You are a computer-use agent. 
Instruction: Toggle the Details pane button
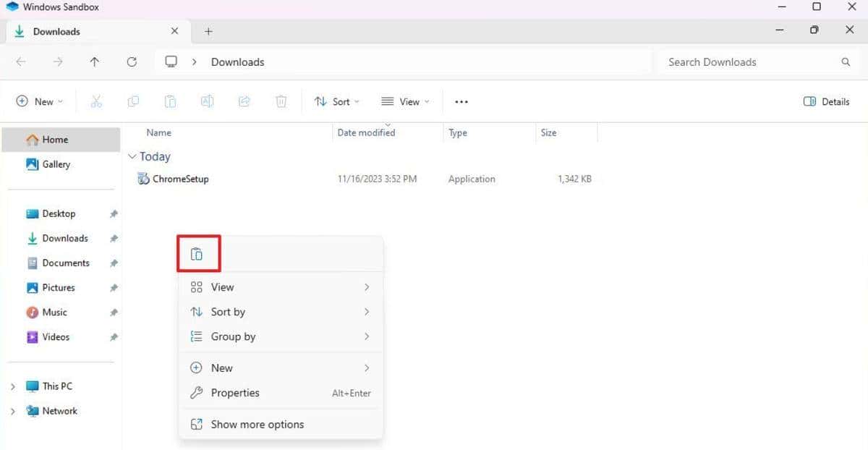tap(826, 102)
